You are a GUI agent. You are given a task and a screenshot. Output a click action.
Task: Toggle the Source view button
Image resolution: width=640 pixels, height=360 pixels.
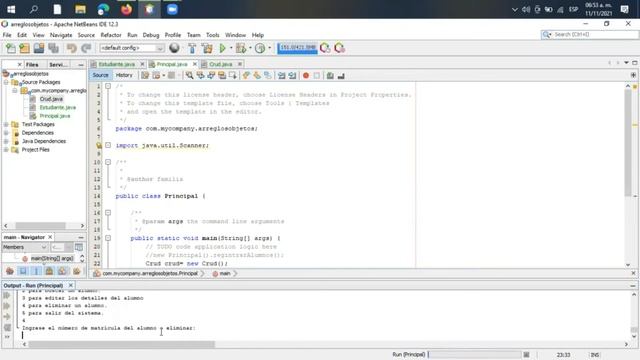(x=100, y=75)
